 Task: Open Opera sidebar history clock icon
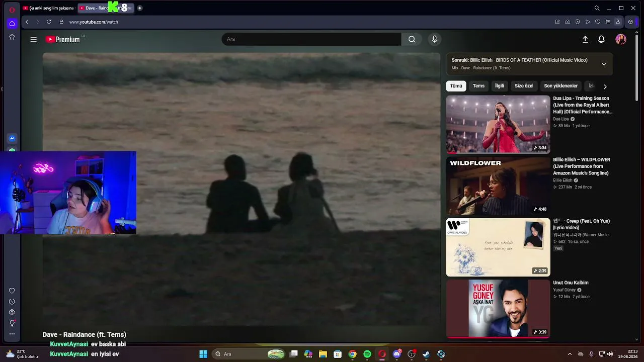12,302
